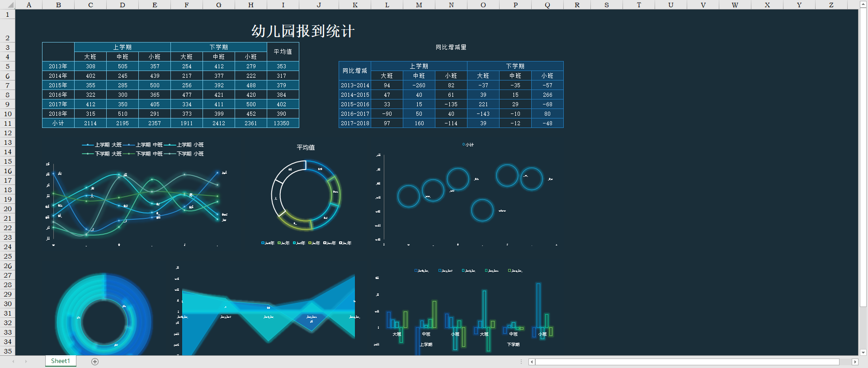868x368 pixels.
Task: Select the 2017-2018 row label
Action: pyautogui.click(x=355, y=123)
